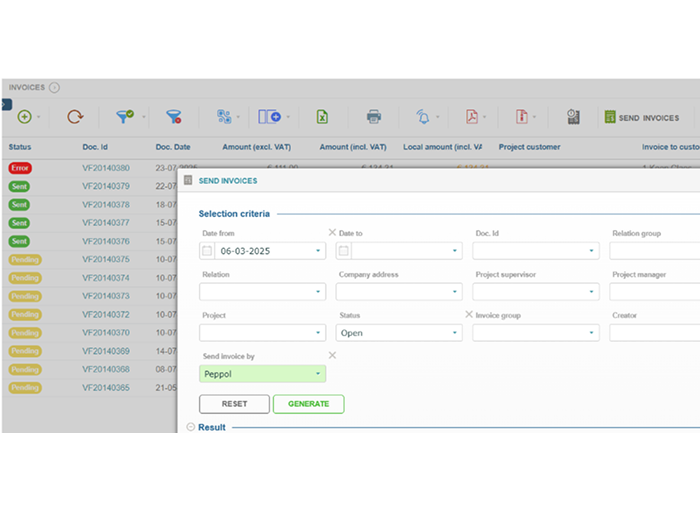Open the Date from calendar picker icon

207,251
